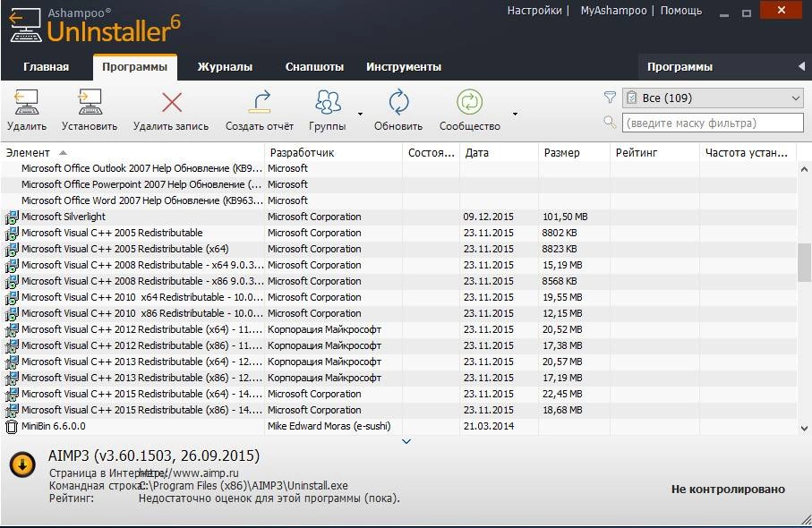Viewport: 812px width, 528px height.
Task: Click the blue Обновить refresh icon
Action: point(398,102)
